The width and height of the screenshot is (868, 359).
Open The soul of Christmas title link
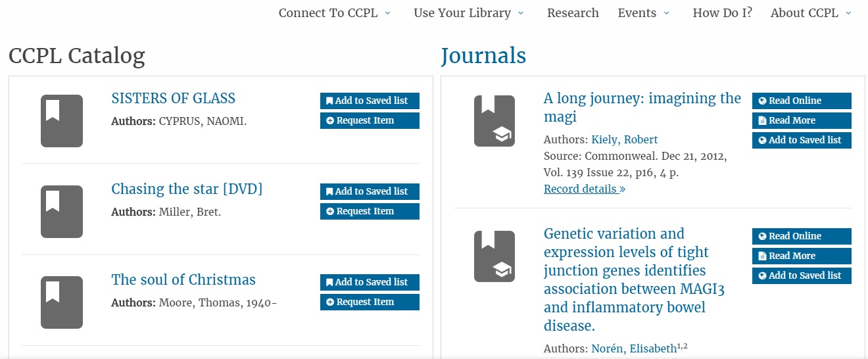coord(183,279)
